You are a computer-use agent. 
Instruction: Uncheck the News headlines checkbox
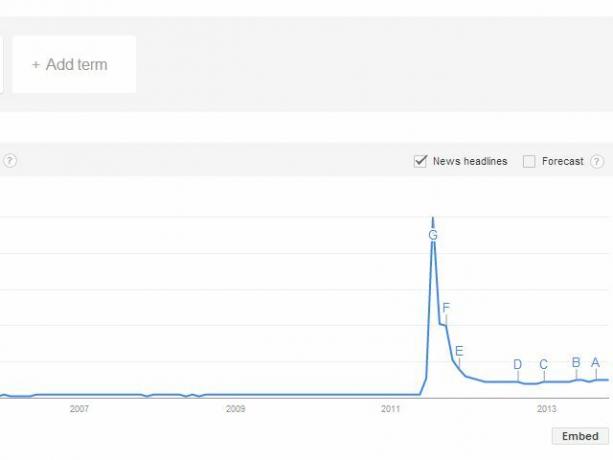[420, 161]
